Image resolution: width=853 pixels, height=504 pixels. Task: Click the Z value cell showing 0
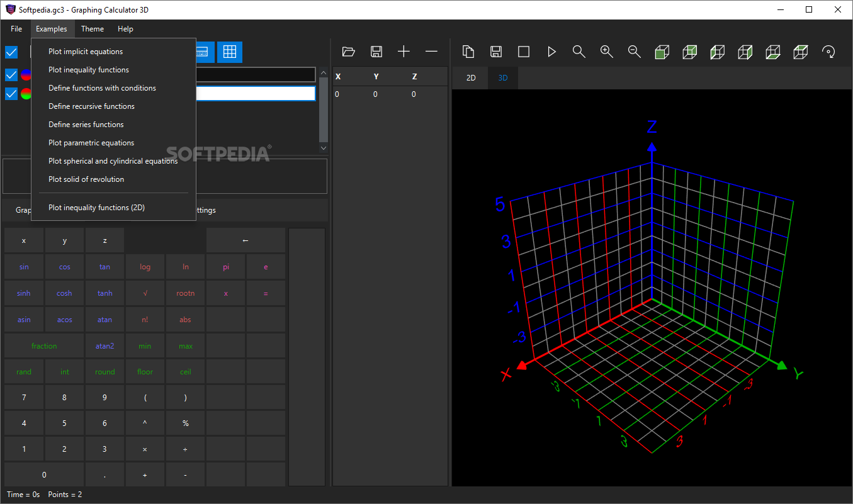click(x=414, y=94)
